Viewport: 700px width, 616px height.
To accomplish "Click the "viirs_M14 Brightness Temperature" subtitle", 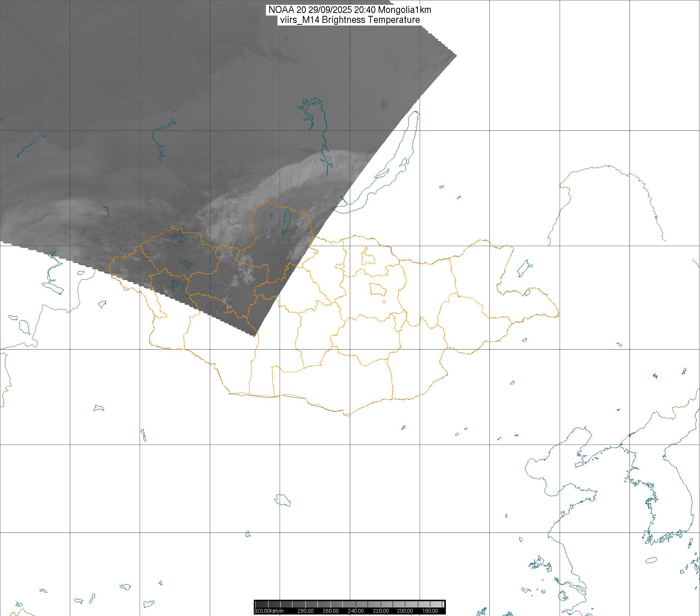I will [x=350, y=20].
